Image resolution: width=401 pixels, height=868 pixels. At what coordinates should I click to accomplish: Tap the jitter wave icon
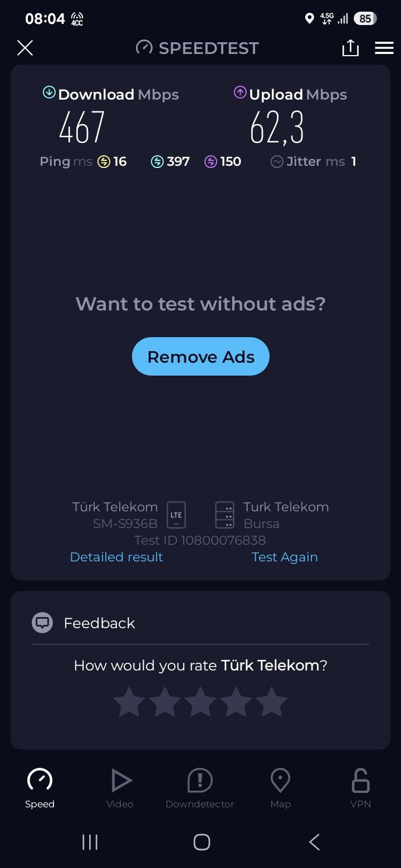(x=277, y=162)
